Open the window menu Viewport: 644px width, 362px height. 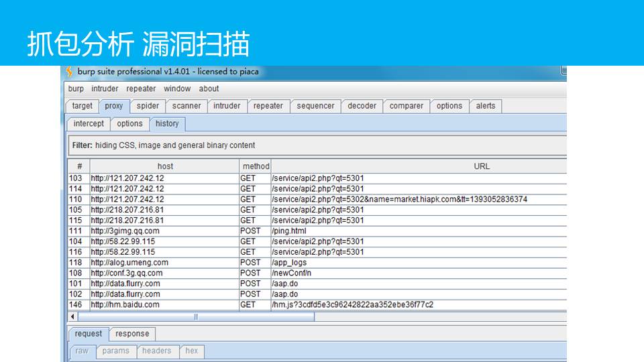coord(177,88)
